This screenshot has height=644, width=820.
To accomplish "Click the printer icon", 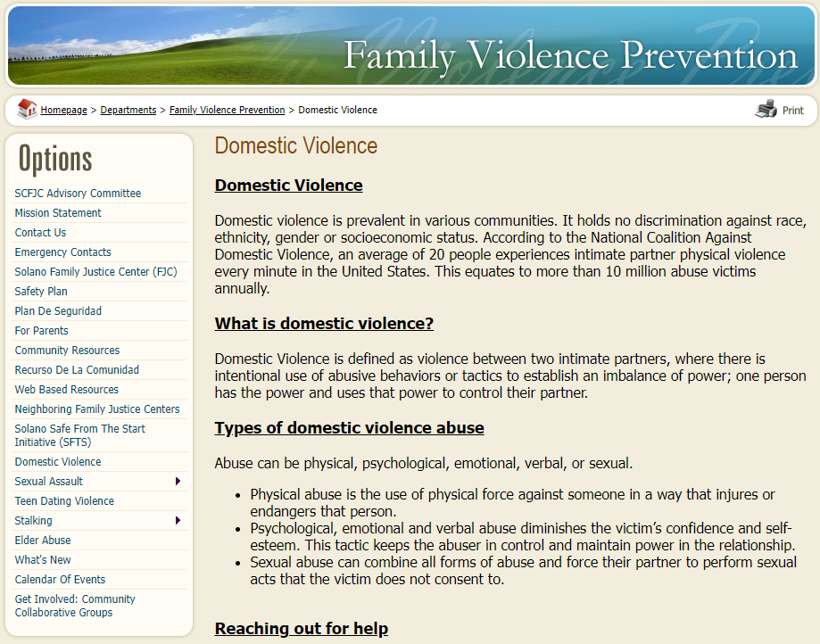I will [766, 109].
